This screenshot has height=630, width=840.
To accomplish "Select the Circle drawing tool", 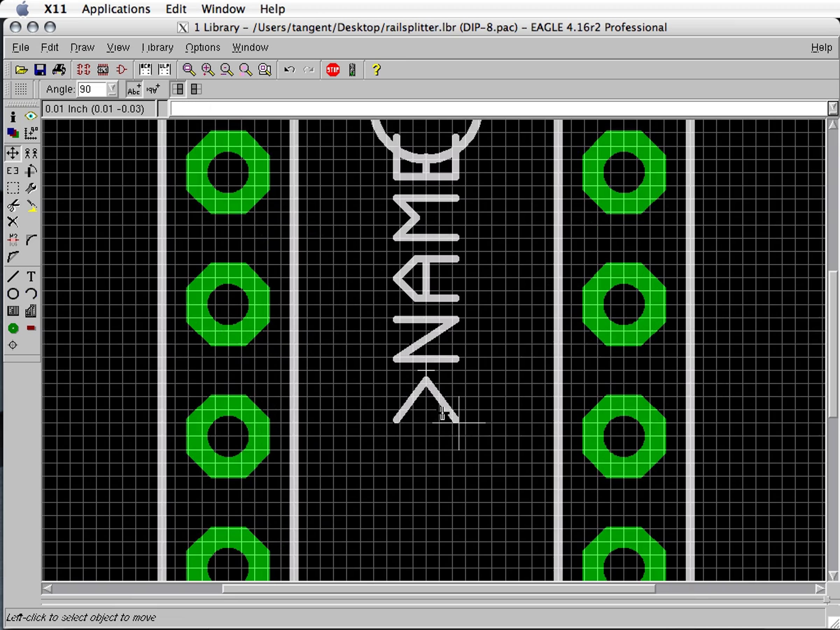I will pos(13,294).
